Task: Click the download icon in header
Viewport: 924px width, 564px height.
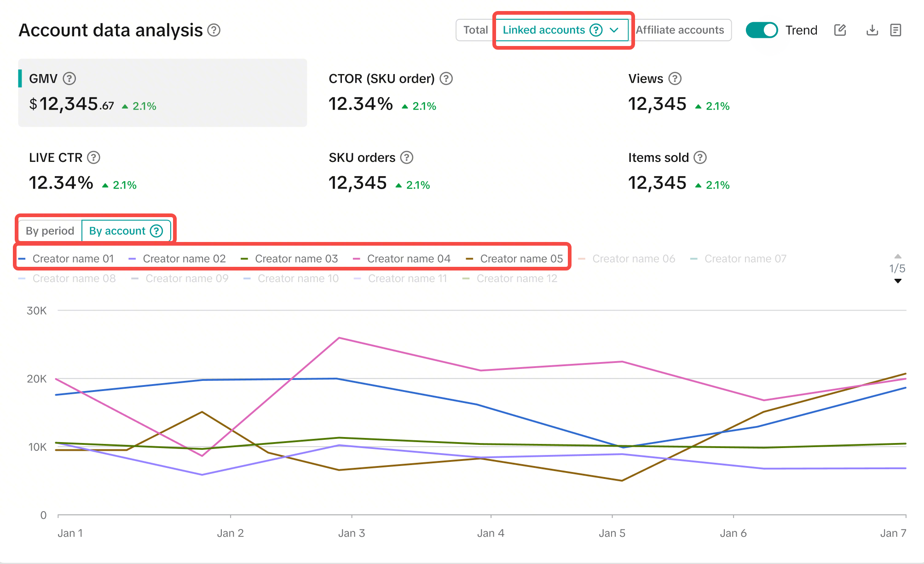Action: click(x=872, y=30)
